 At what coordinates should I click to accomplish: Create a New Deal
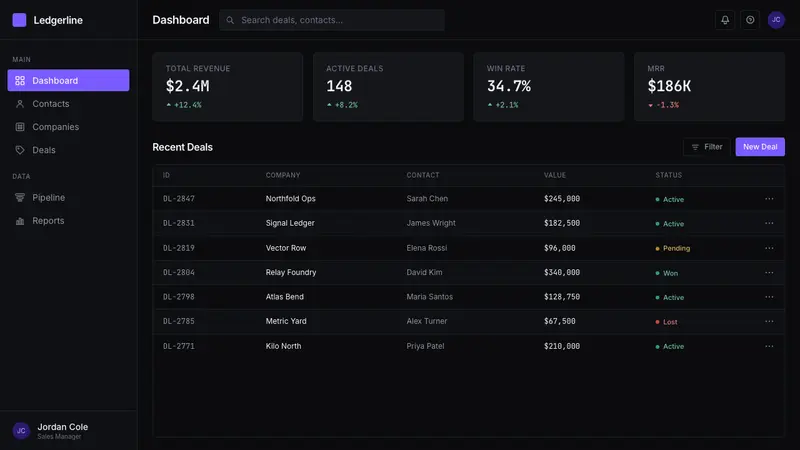tap(760, 147)
